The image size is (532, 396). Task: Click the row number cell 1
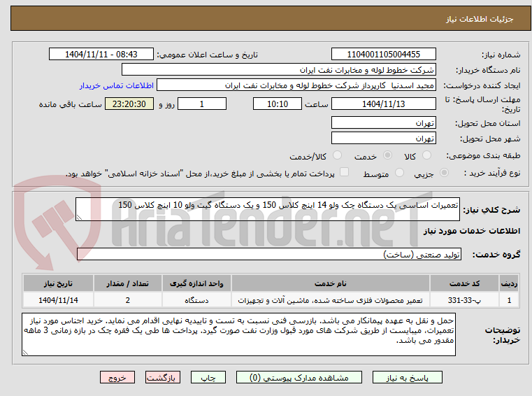tap(509, 300)
